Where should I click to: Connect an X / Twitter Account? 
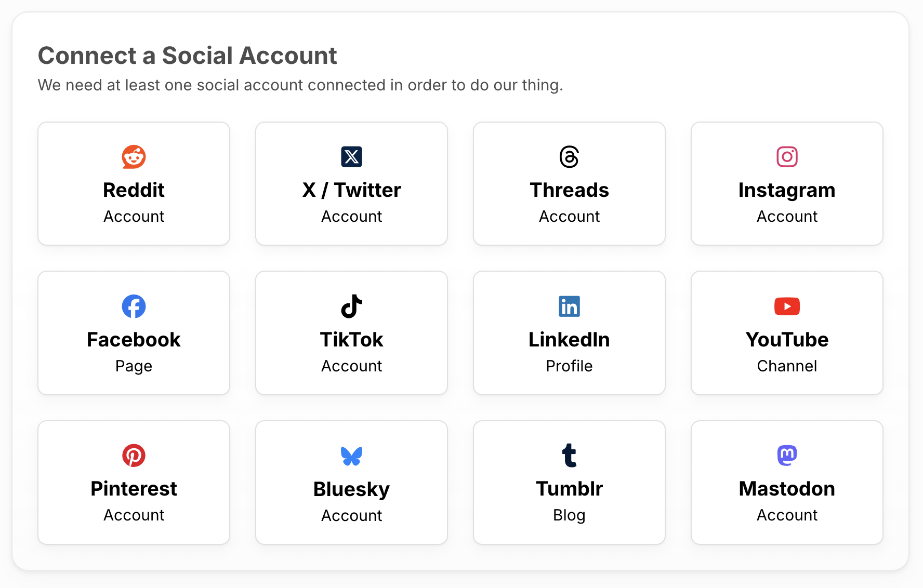(x=351, y=183)
